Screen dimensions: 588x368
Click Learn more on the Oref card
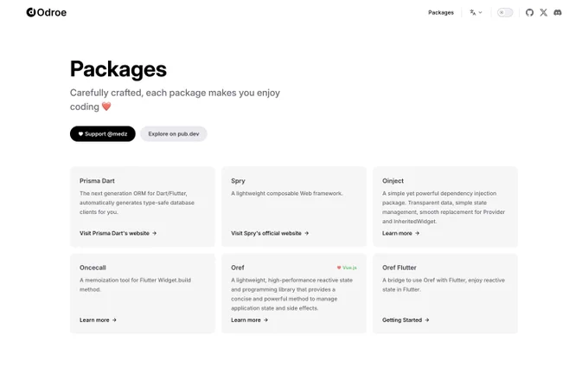tap(249, 320)
